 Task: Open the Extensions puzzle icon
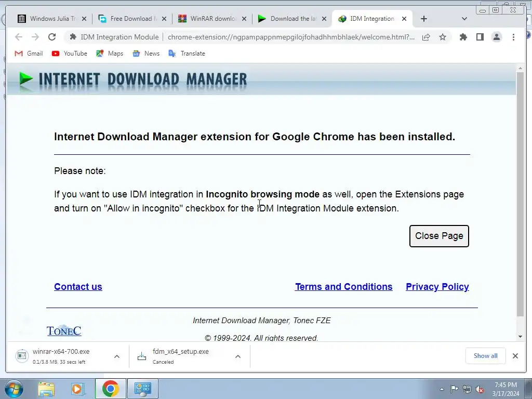point(463,37)
